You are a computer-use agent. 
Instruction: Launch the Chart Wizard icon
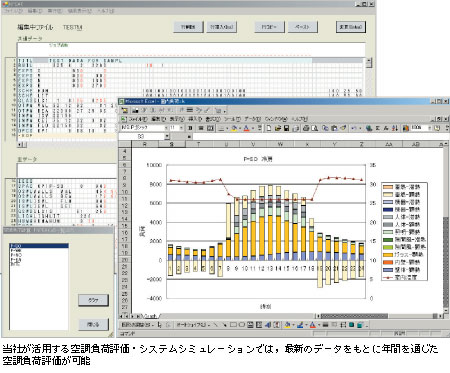coord(406,128)
